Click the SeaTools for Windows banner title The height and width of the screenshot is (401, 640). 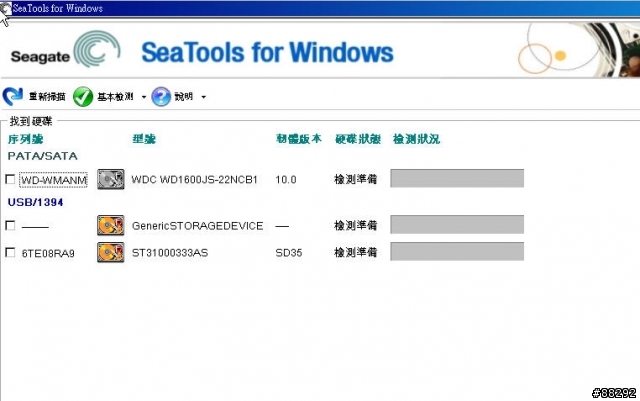coord(267,52)
